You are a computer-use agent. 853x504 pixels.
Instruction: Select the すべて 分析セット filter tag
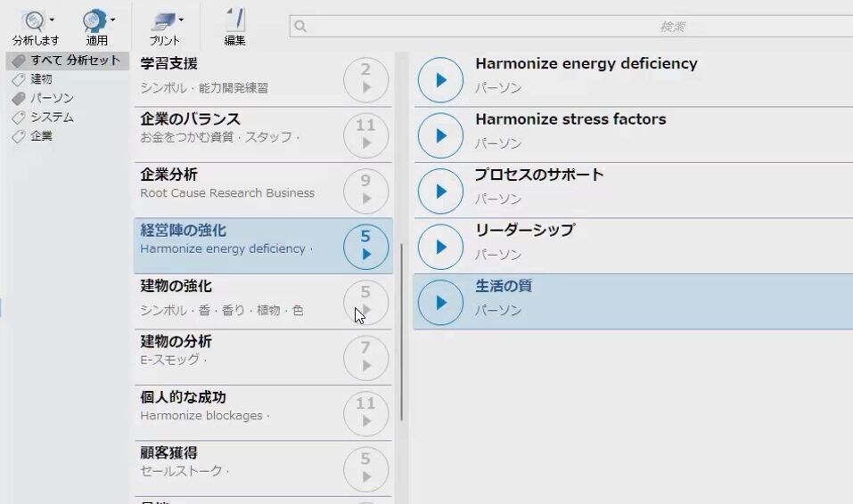pyautogui.click(x=68, y=61)
